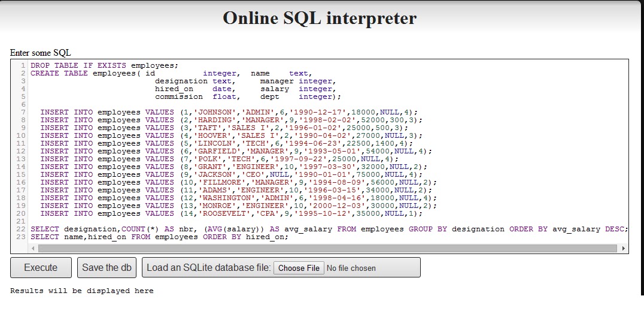Click the INSERT row for 'MONROE'

239,206
